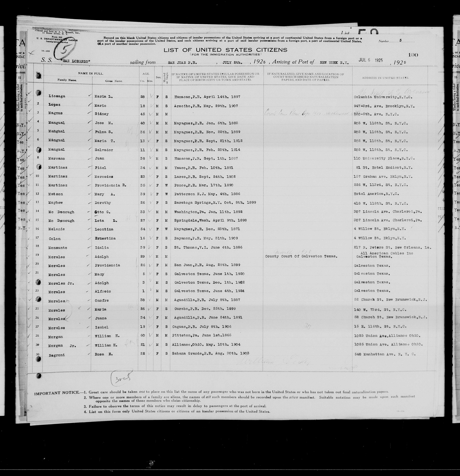This screenshot has height=476, width=460.
Task: Click the address '110 University Place, N.Y.C.'
Action: pyautogui.click(x=384, y=158)
